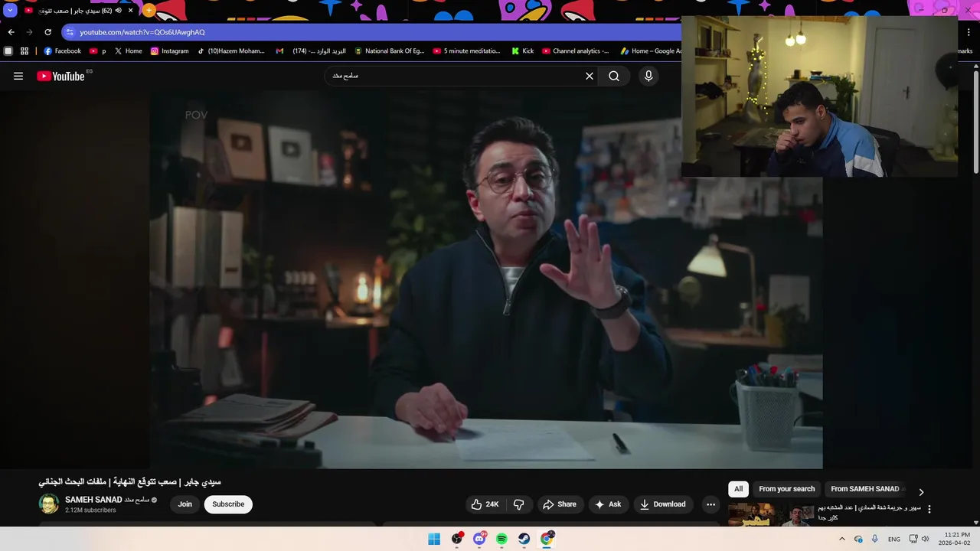This screenshot has width=980, height=551.
Task: Open Discord from taskbar
Action: (x=479, y=539)
